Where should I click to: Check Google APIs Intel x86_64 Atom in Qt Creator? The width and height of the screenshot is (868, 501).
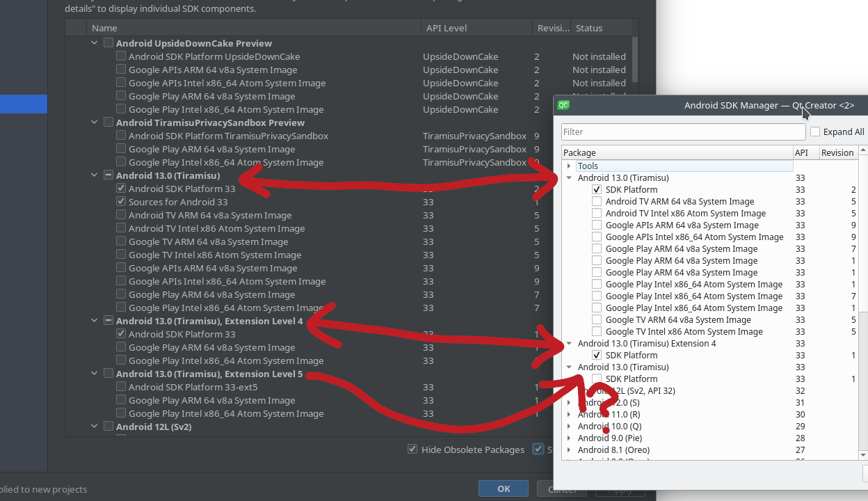pyautogui.click(x=597, y=237)
